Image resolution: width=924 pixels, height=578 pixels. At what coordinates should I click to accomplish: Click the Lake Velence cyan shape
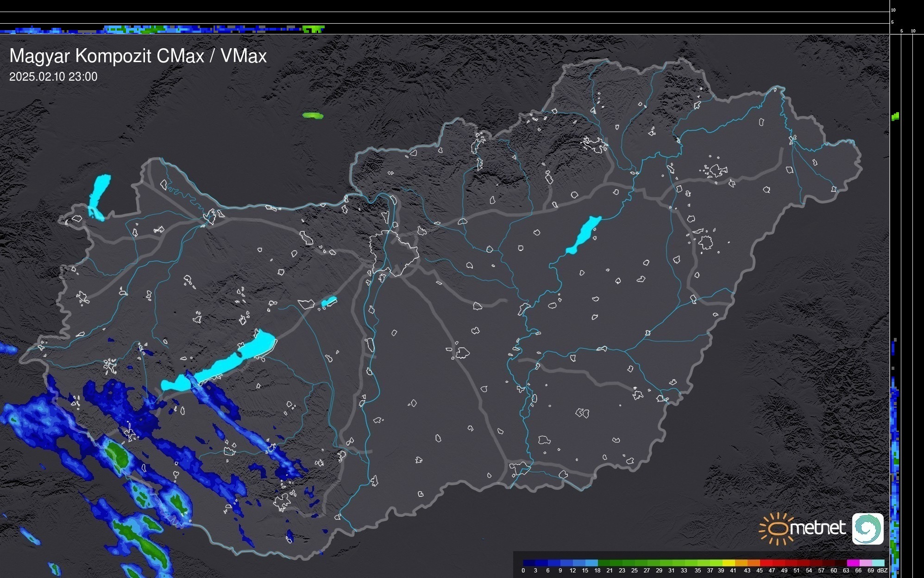point(329,302)
